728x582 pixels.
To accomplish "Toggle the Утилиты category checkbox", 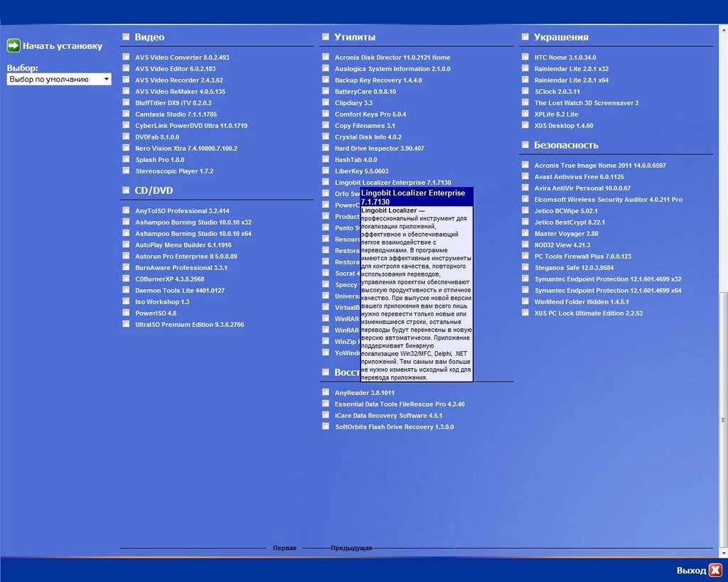I will (x=325, y=37).
